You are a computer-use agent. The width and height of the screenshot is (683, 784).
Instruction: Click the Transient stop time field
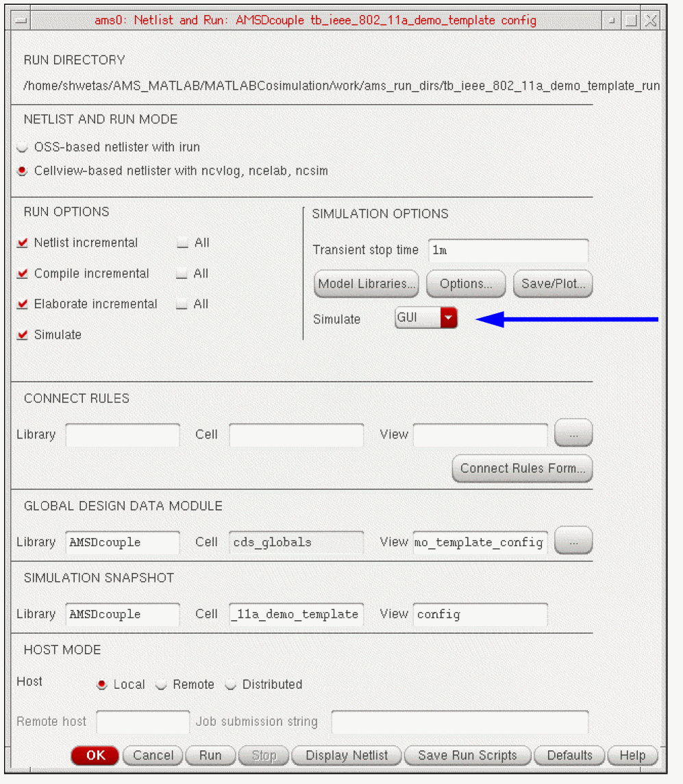pyautogui.click(x=508, y=251)
